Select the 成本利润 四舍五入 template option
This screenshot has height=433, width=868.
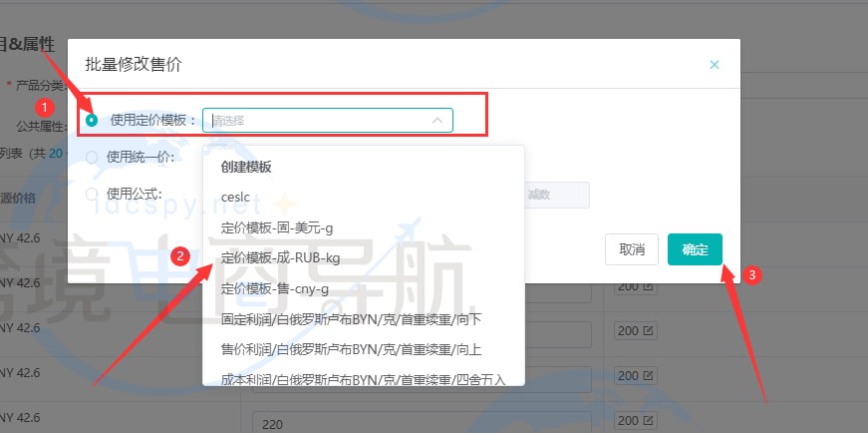pos(363,379)
